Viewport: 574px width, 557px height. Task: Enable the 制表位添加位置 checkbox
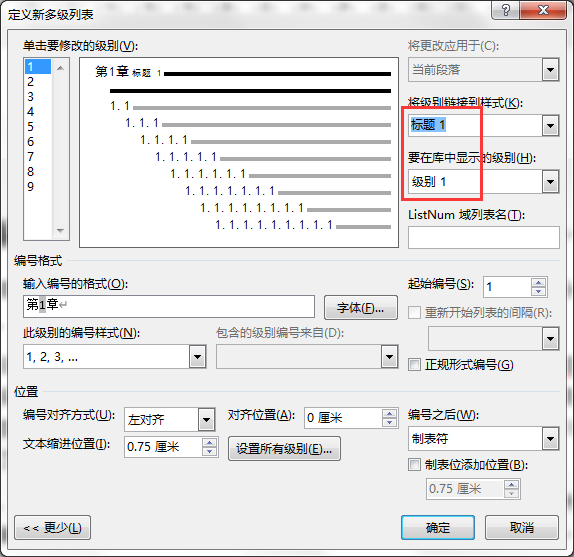414,465
